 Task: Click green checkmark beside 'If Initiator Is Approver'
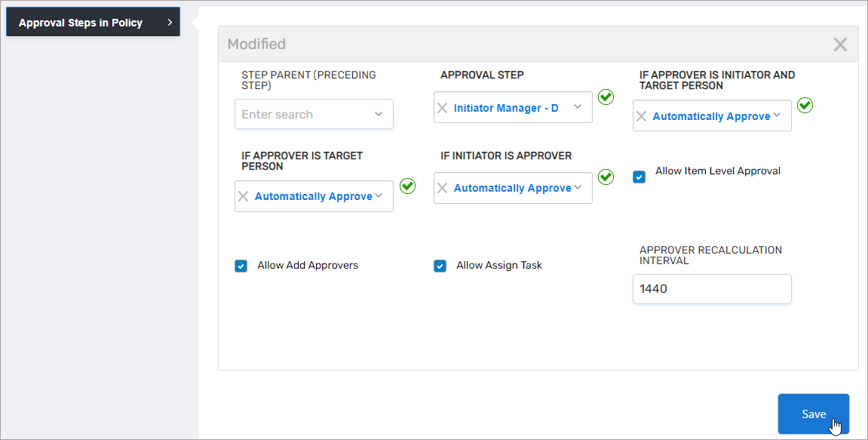(x=606, y=177)
